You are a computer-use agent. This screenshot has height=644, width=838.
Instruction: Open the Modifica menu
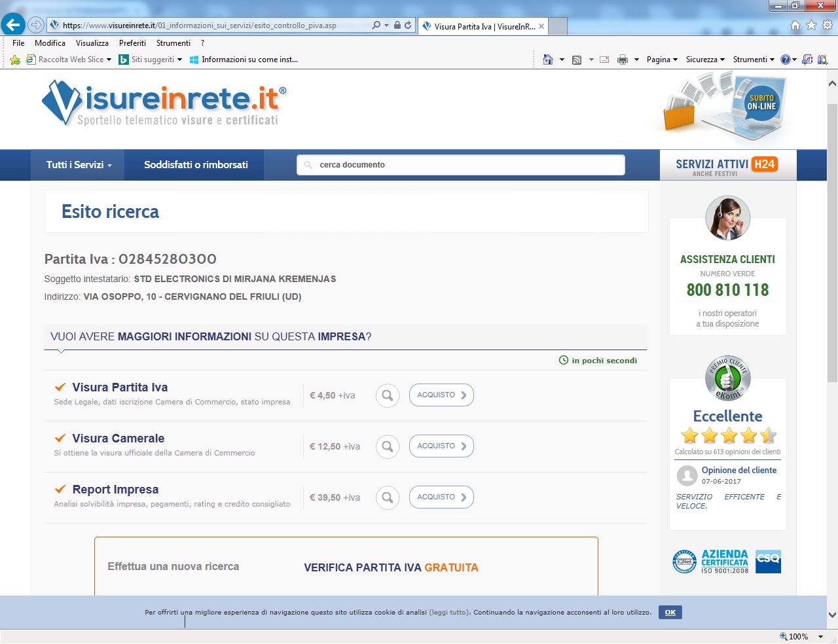tap(50, 43)
